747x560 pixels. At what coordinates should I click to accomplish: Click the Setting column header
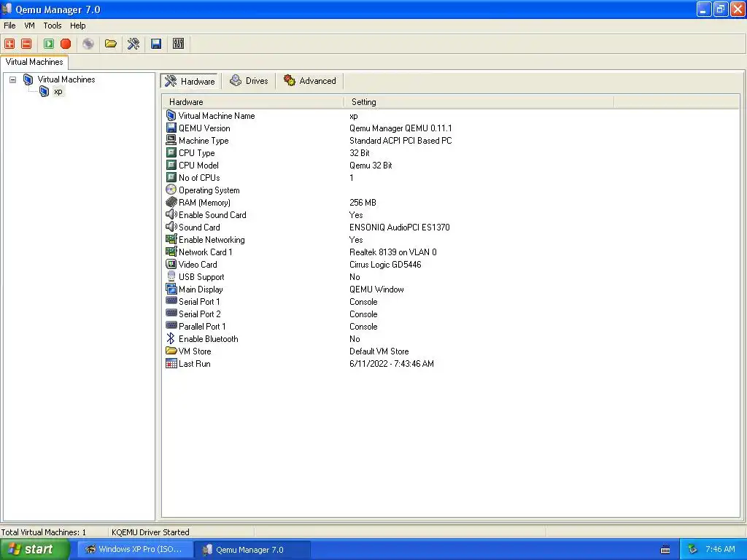(x=479, y=102)
